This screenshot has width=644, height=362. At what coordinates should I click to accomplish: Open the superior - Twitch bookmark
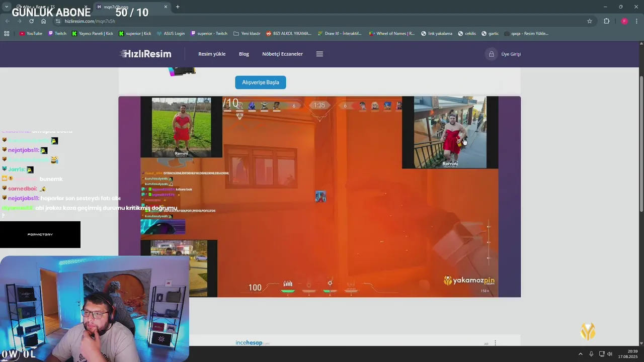tap(209, 34)
